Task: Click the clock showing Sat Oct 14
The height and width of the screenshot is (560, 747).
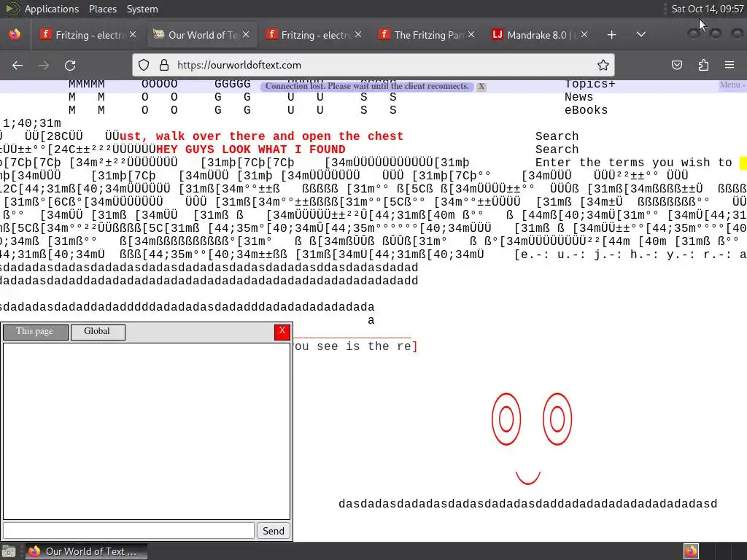Action: [x=708, y=9]
